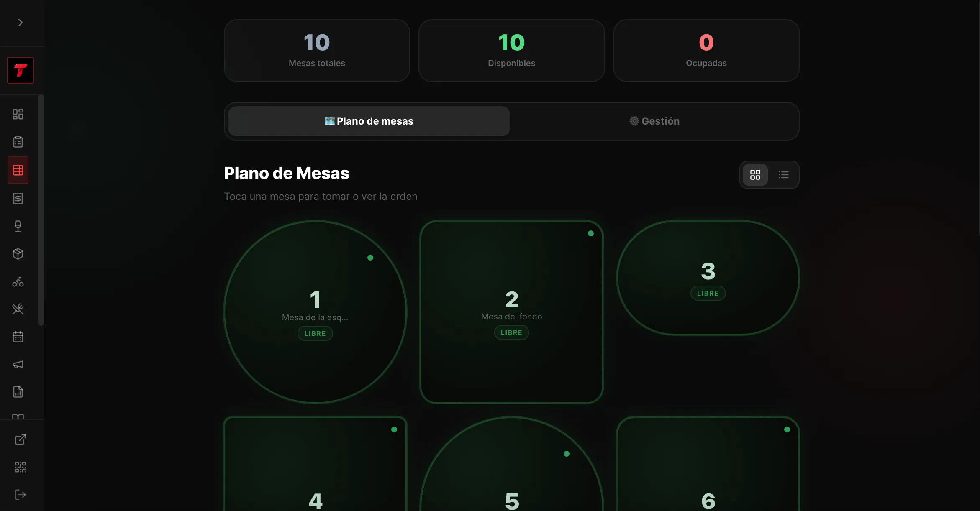Open table 5 card

click(512, 464)
